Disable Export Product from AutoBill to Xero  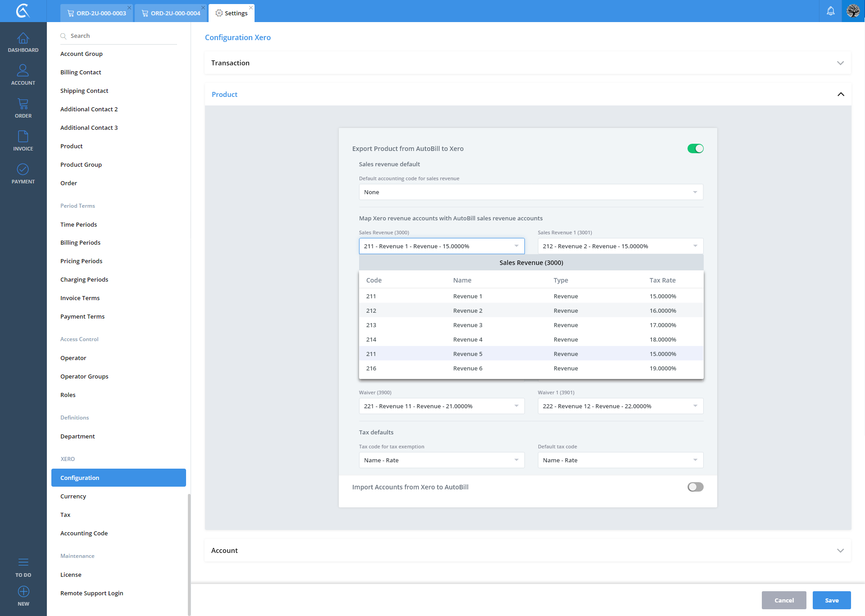point(695,149)
